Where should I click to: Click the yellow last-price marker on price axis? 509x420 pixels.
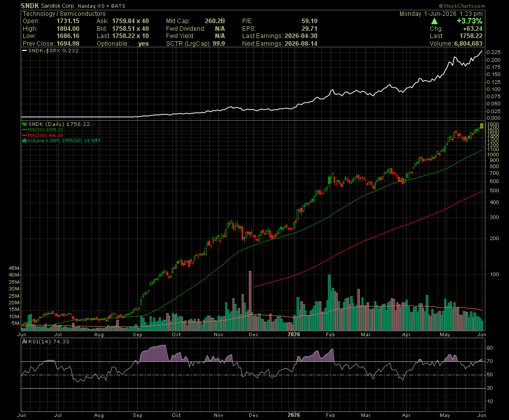point(482,125)
